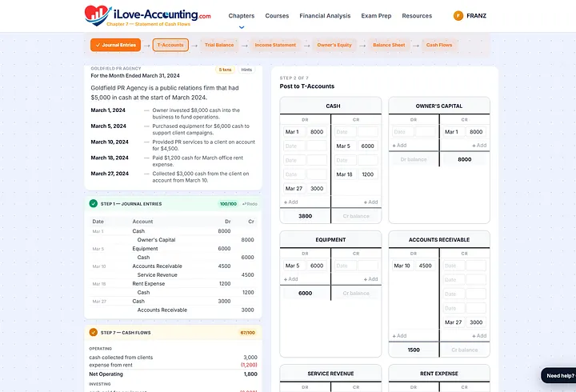Click the Net Operating total line
The image size is (576, 392).
[173, 374]
